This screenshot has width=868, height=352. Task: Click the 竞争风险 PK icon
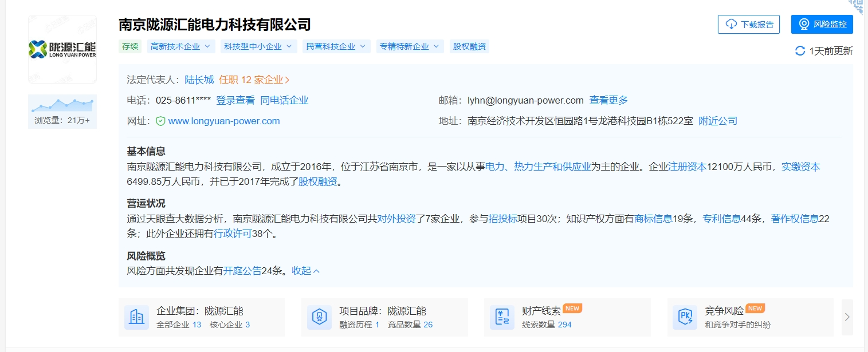684,317
